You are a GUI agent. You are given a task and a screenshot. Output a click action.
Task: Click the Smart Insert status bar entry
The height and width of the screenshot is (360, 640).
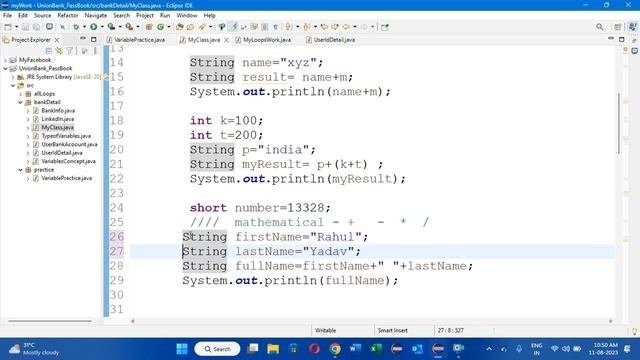coord(393,331)
